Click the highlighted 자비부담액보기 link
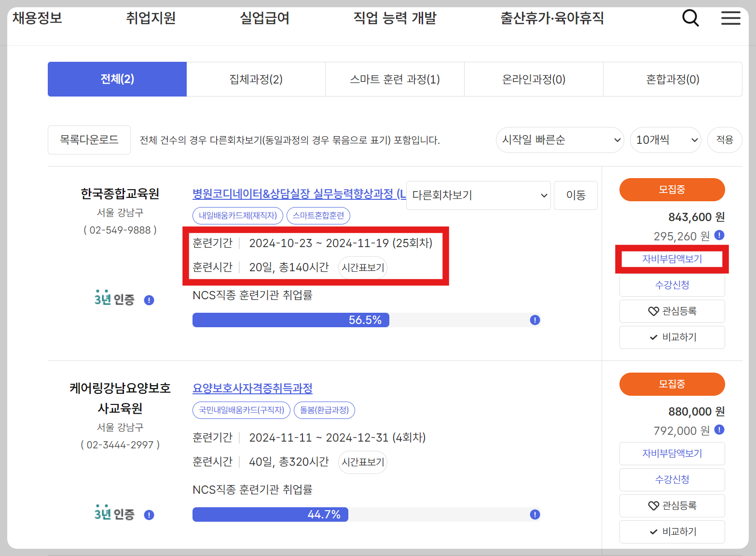 672,259
